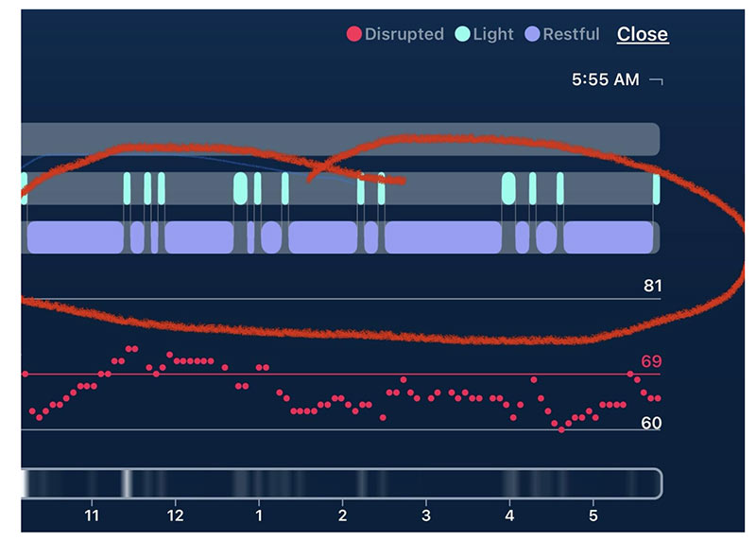Toggle the Restful legend text label

571,34
